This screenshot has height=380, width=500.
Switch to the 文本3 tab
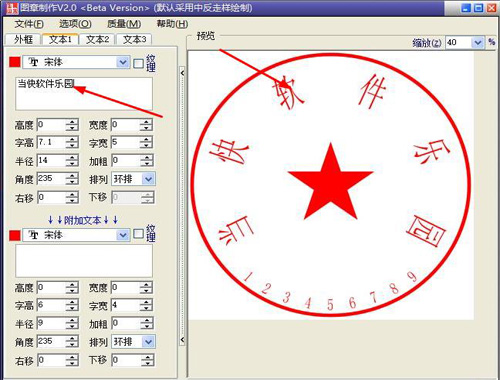pyautogui.click(x=134, y=39)
